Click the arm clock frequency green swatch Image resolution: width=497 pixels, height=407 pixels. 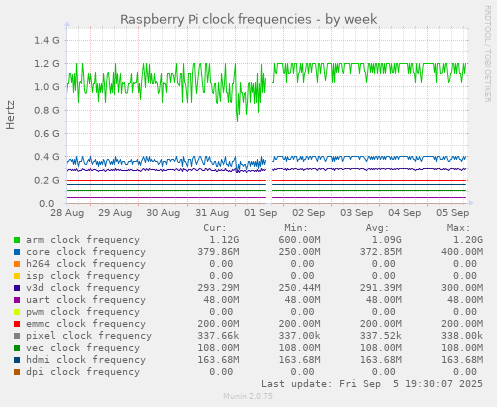pos(17,240)
